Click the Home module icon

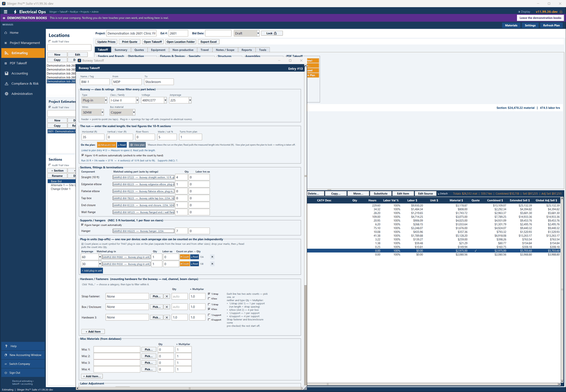point(6,33)
